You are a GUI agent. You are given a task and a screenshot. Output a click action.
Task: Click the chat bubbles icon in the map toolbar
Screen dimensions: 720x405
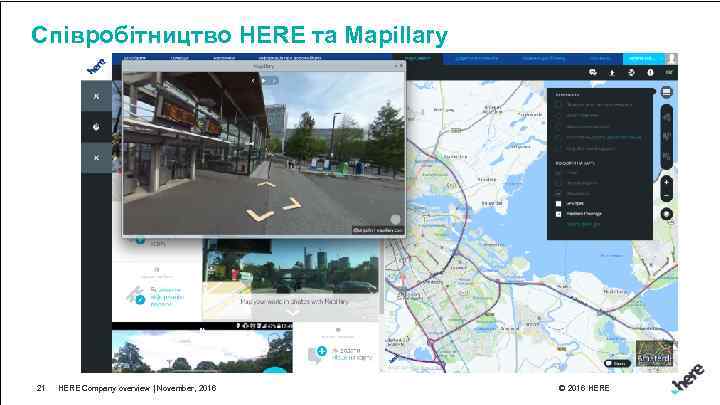[x=593, y=73]
